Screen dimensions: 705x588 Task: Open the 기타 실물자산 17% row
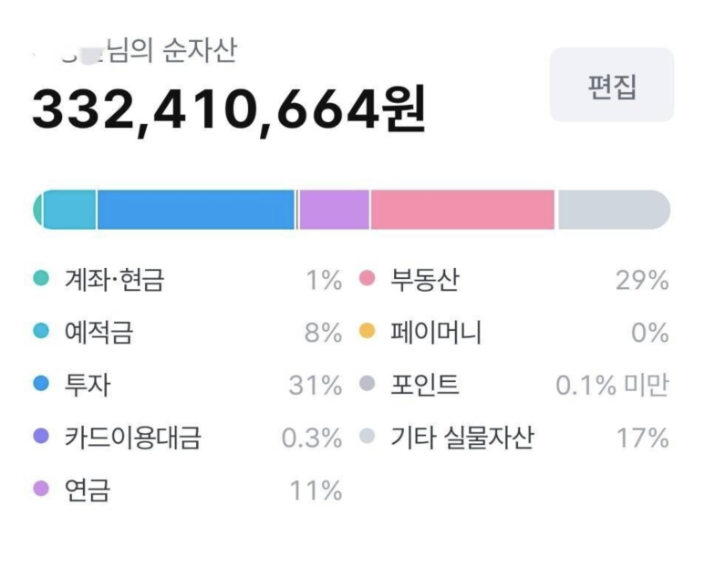coord(515,438)
